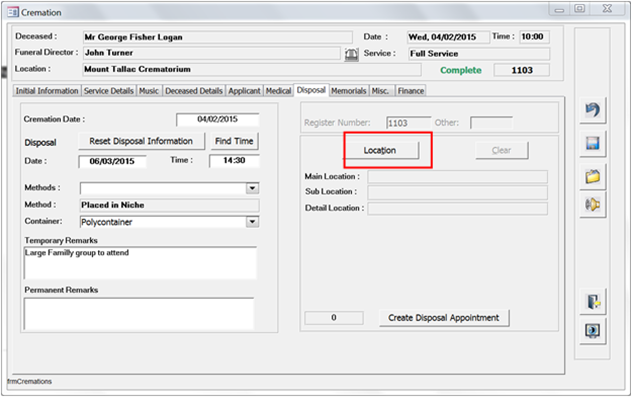Expand the Methods dropdown arrow

point(252,188)
